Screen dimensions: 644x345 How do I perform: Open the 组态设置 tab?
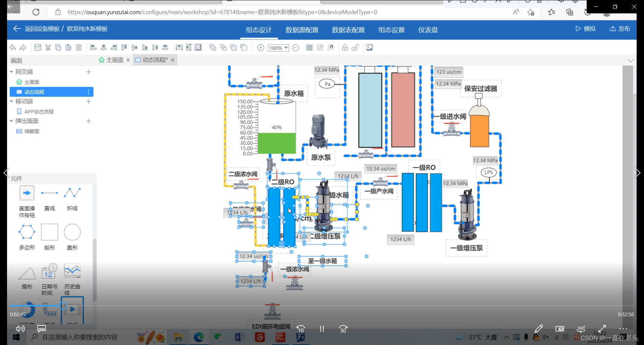[x=391, y=30]
